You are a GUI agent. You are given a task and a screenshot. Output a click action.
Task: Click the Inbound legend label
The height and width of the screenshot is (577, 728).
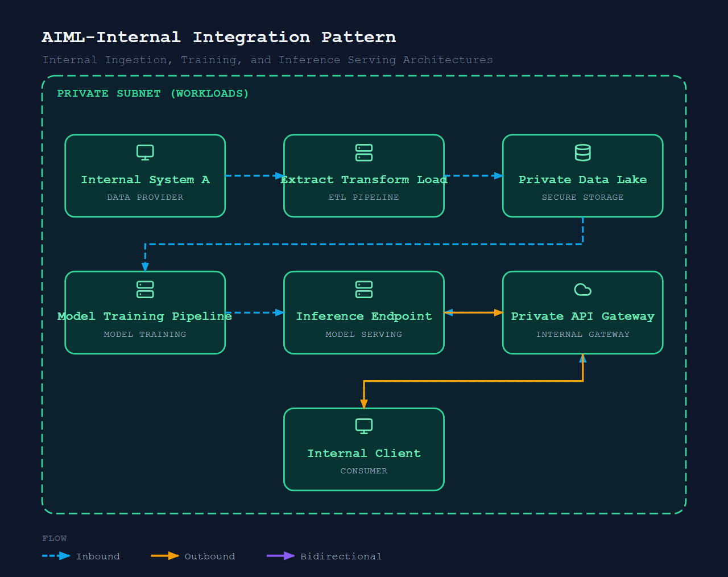point(98,557)
